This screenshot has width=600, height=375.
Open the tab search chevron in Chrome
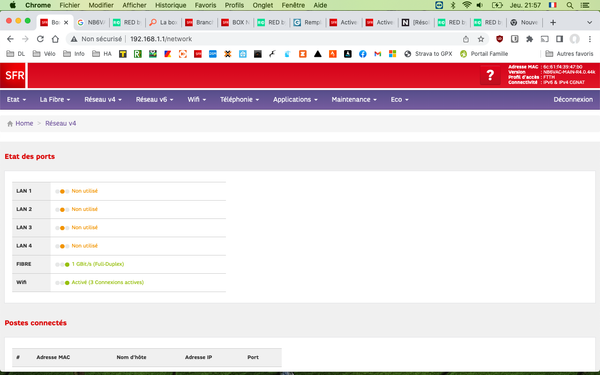point(589,23)
